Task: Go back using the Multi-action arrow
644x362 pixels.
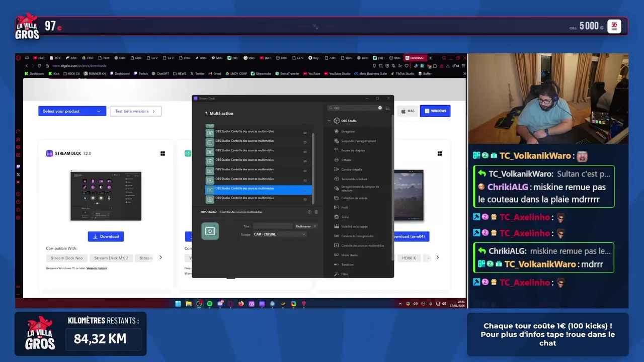Action: pyautogui.click(x=206, y=114)
